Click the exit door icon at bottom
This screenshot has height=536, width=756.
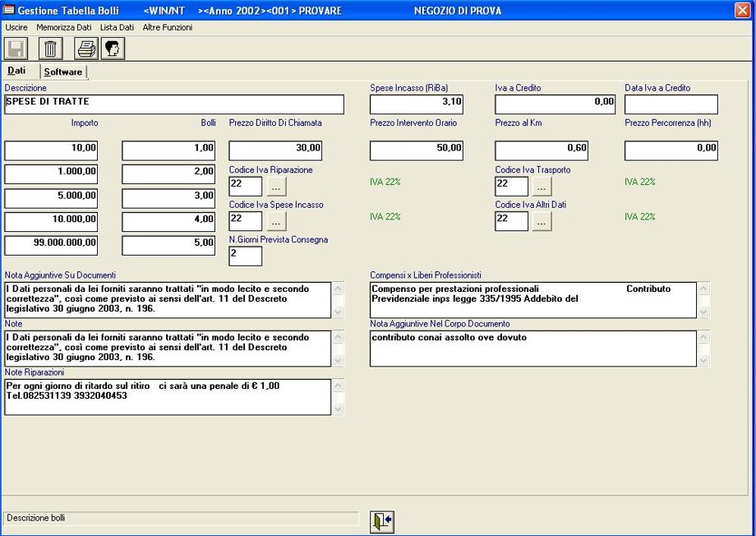pos(381,521)
